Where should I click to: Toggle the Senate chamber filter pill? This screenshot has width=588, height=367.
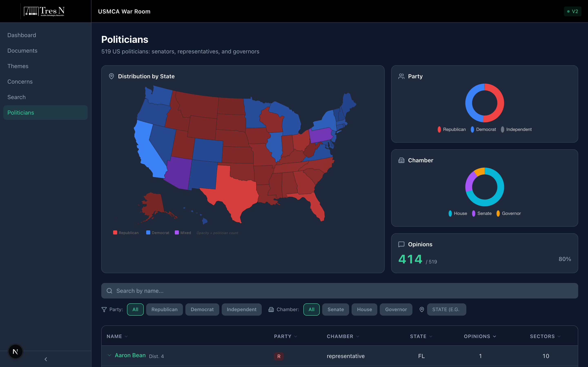(x=335, y=310)
